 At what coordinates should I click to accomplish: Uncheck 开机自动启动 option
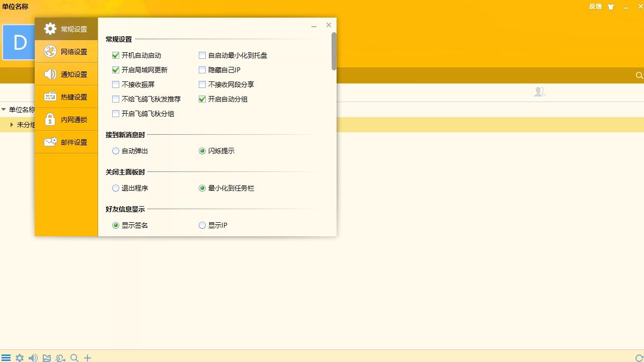point(115,55)
